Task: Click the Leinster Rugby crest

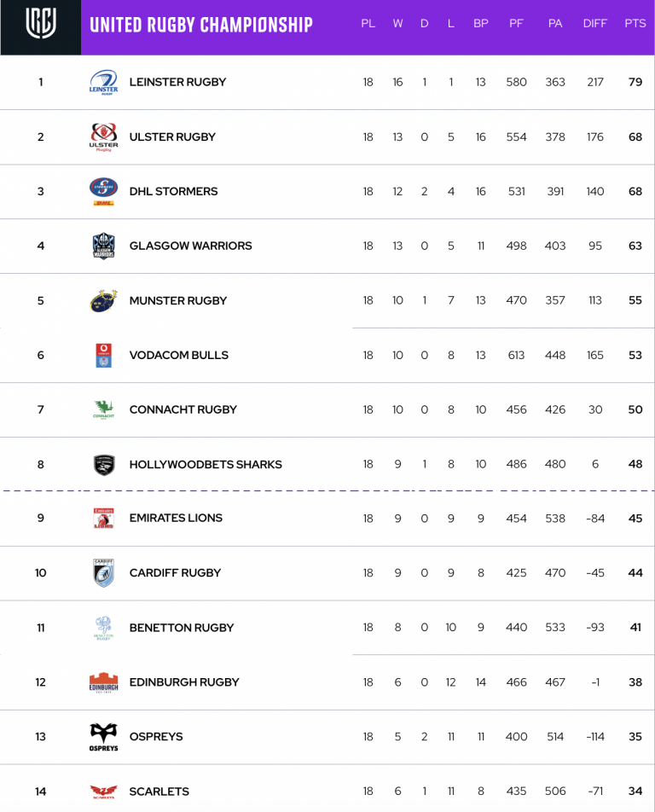Action: (103, 83)
